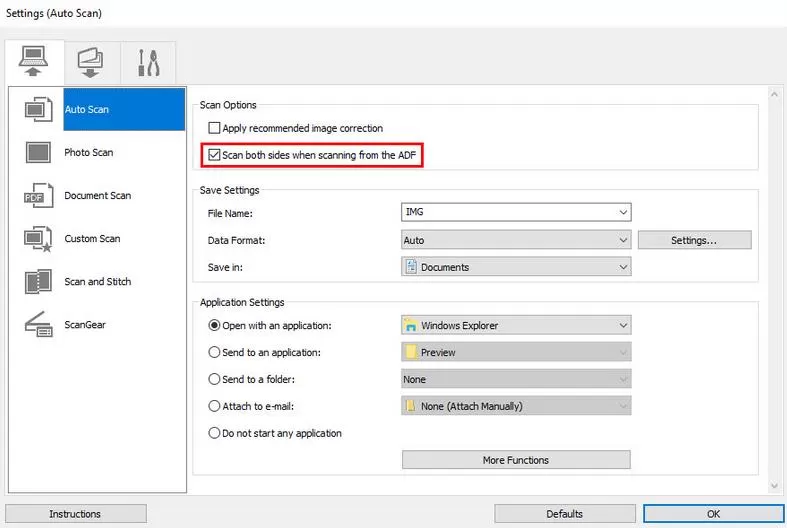Choose the Photo Scan icon
The image size is (787, 528).
point(38,152)
